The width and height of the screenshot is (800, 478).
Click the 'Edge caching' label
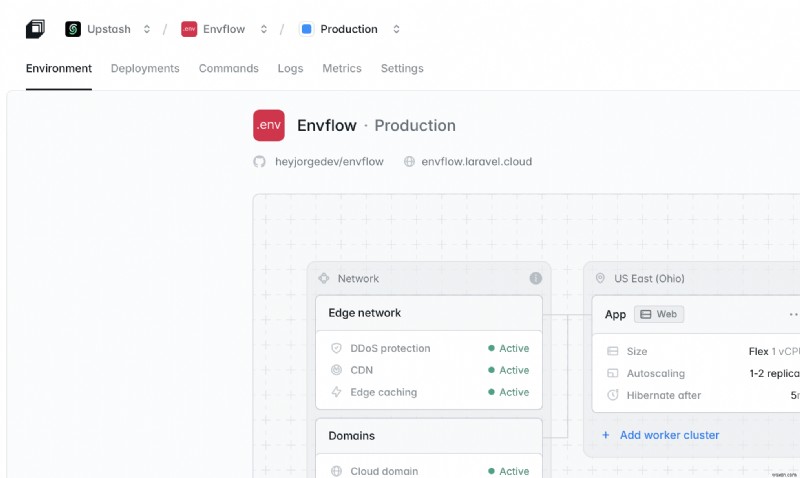(384, 392)
